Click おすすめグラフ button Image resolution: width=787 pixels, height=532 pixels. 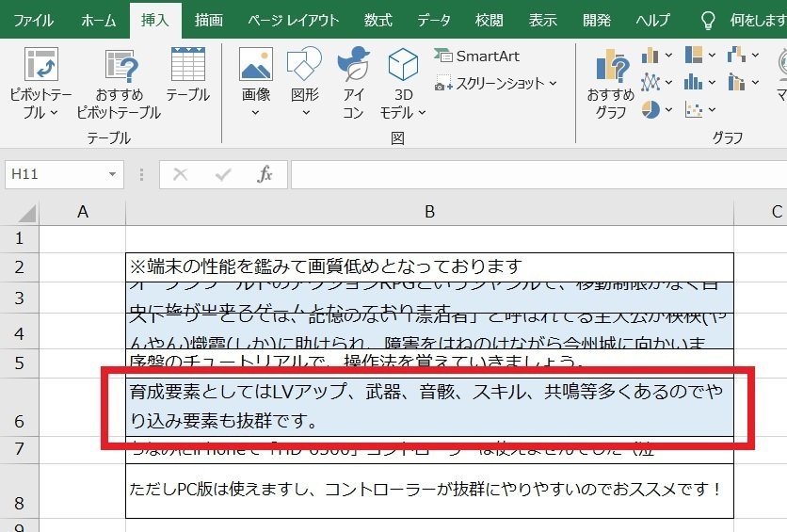tap(610, 83)
